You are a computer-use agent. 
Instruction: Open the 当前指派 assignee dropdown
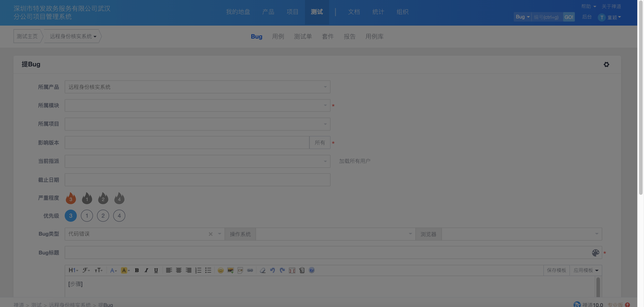197,161
